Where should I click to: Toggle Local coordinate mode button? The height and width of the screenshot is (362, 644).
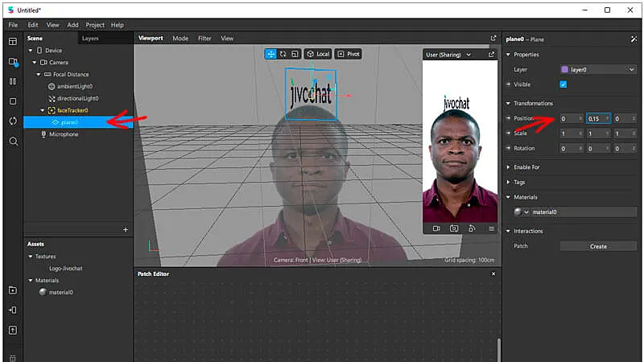coord(318,54)
